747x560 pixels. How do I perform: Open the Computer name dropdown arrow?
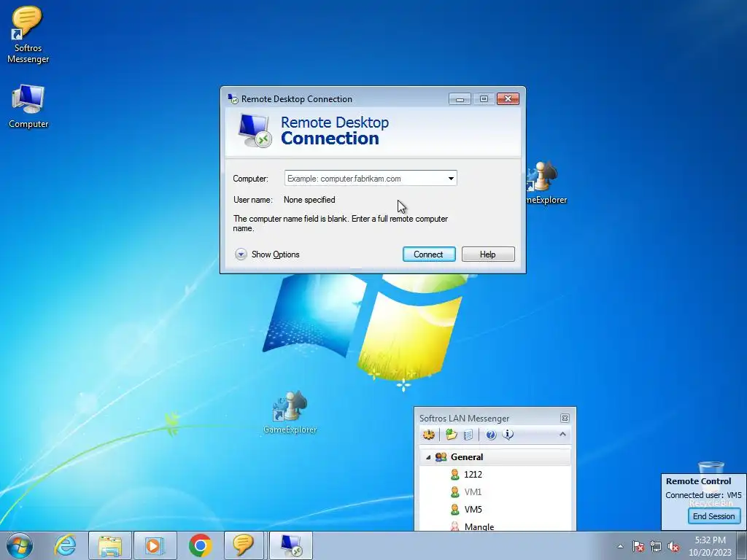(x=451, y=179)
